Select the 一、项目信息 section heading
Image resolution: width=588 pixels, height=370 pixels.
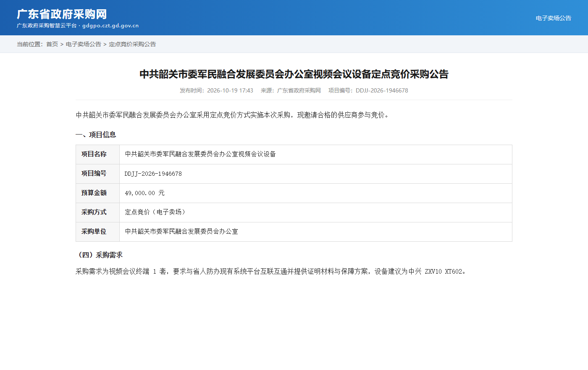tap(96, 135)
